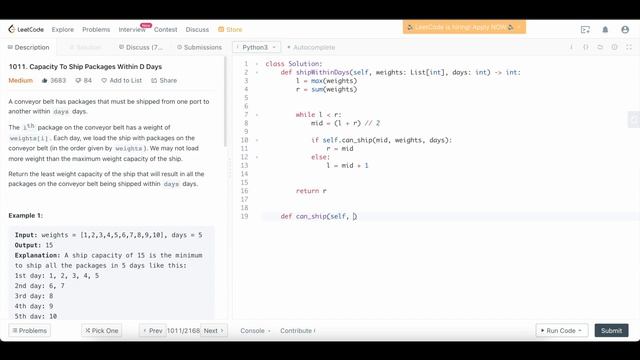The image size is (640, 360).
Task: Collapse code fold at line 1
Action: (257, 64)
